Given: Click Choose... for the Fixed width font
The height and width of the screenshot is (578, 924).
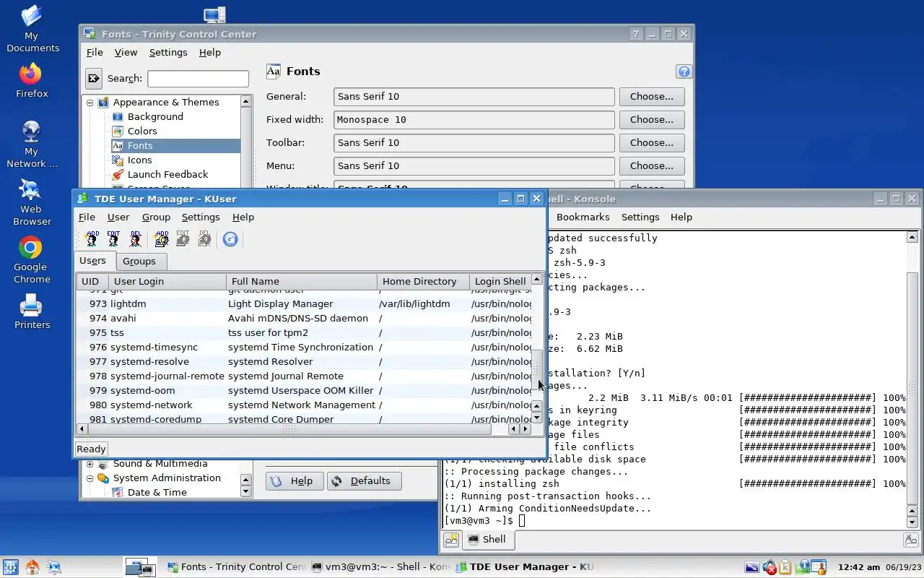Looking at the screenshot, I should [x=652, y=119].
